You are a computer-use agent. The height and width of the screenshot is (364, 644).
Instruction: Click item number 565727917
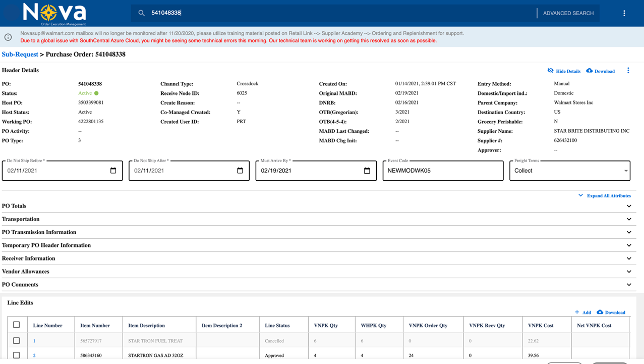coord(91,341)
